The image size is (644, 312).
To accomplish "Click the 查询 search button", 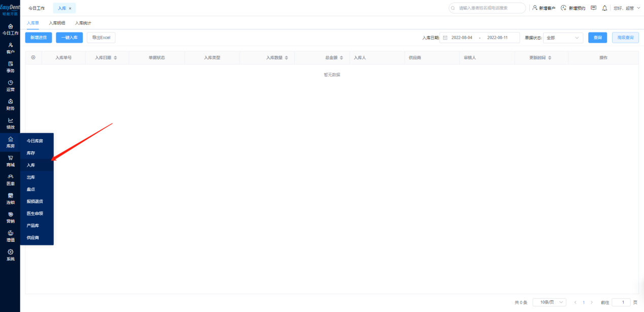I will click(x=598, y=38).
